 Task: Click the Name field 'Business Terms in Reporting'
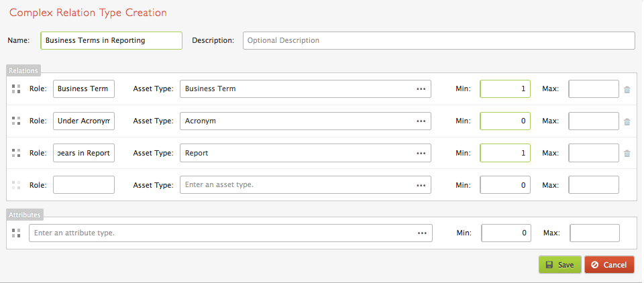tap(111, 41)
